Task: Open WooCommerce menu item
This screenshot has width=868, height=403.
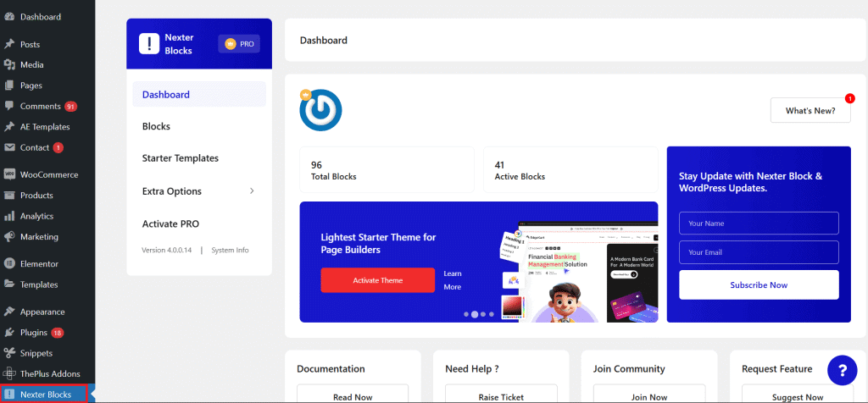Action: pos(47,174)
